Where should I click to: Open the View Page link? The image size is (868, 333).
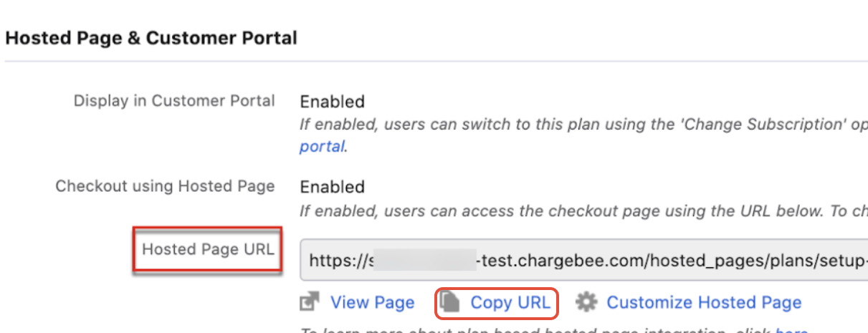(372, 303)
